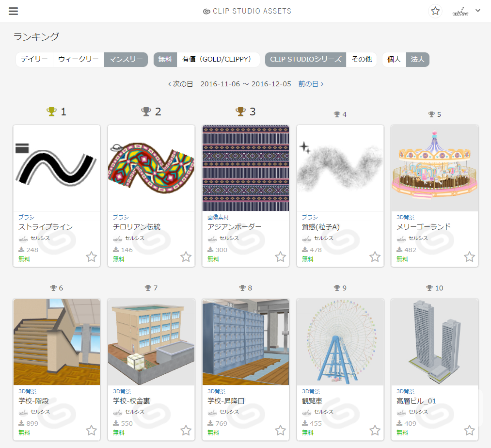
Task: Add 観覧車 to favorites
Action: [x=375, y=431]
